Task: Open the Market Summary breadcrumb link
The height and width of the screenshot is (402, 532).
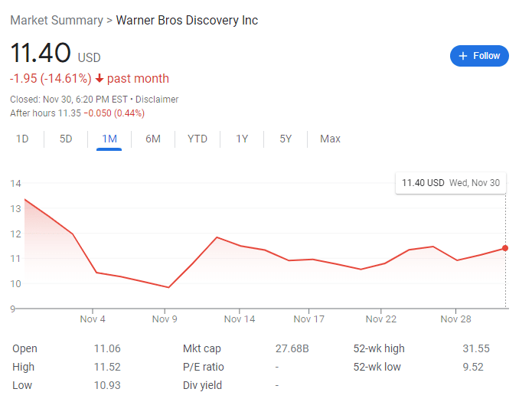Action: point(57,21)
